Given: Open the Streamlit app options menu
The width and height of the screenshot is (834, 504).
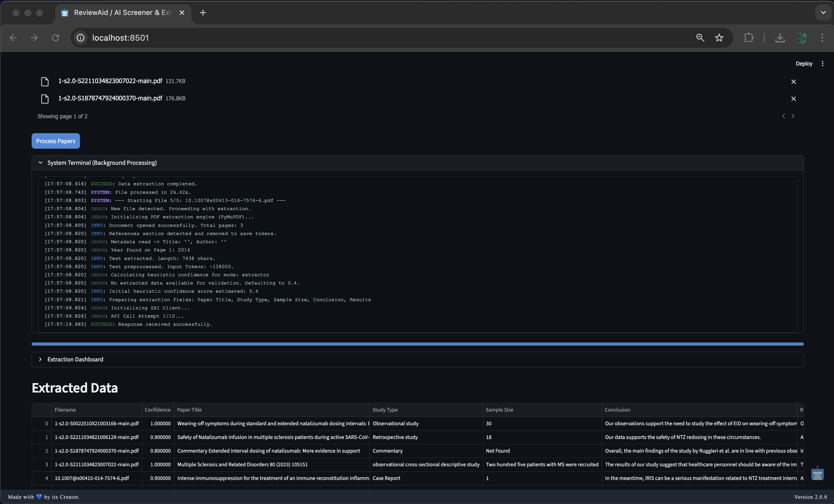Looking at the screenshot, I should (823, 64).
